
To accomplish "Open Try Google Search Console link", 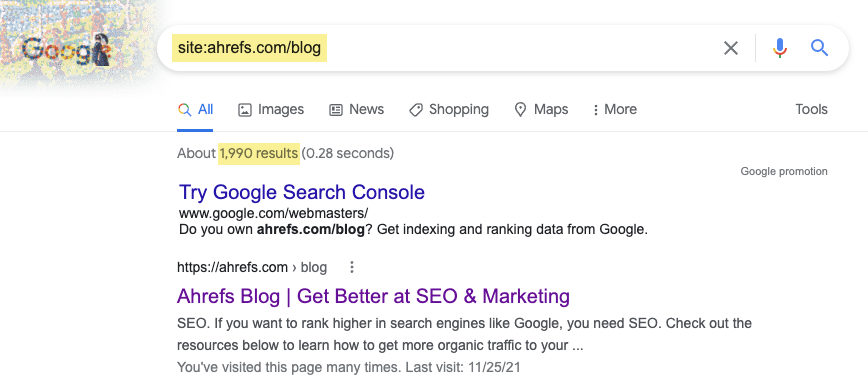I will [302, 192].
